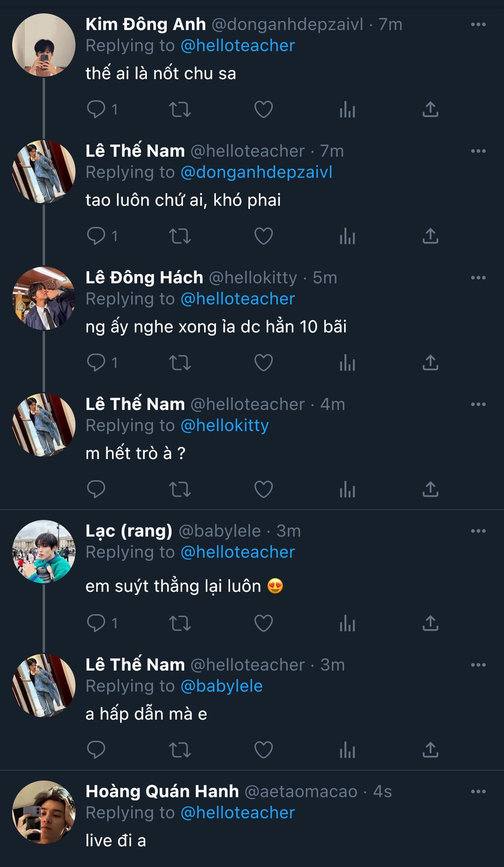Like Kim Đông Anh's tweet
This screenshot has height=867, width=504.
pos(263,109)
